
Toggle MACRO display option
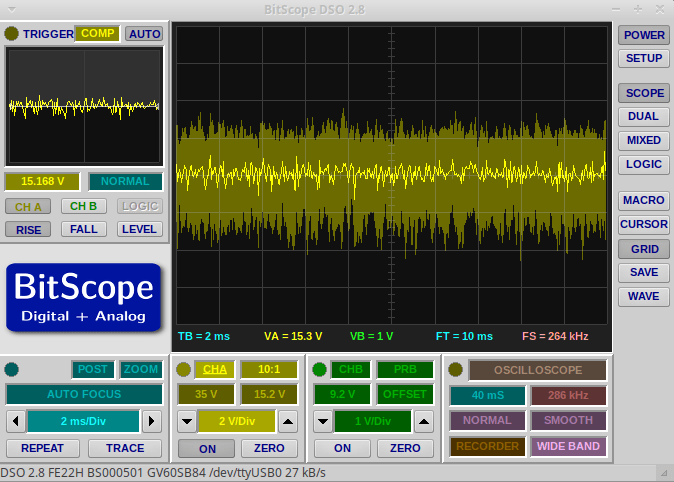(x=644, y=200)
